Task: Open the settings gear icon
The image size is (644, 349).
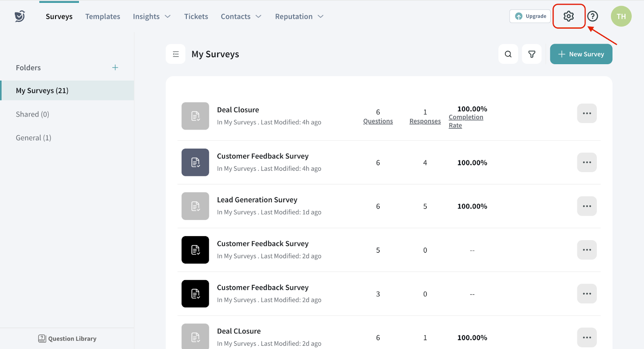Action: coord(568,16)
